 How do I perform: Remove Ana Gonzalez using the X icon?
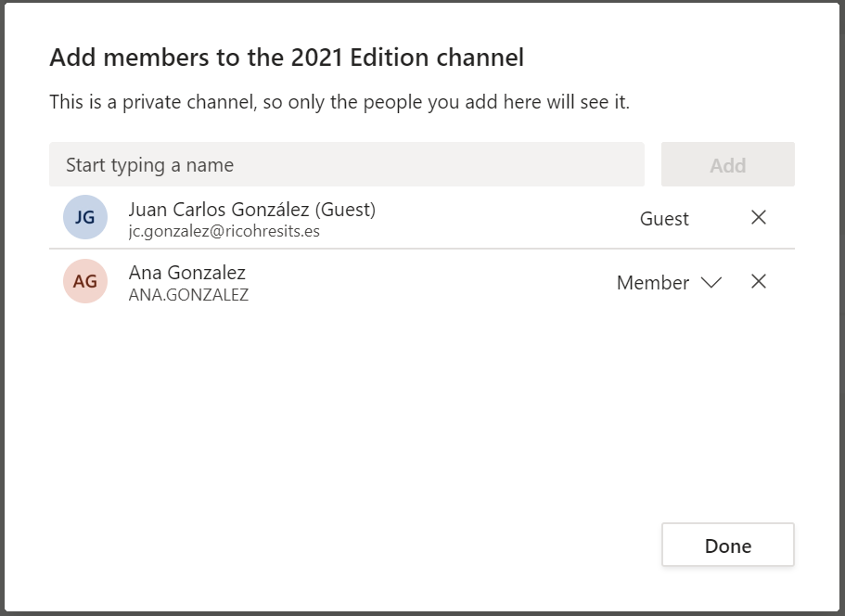point(758,281)
